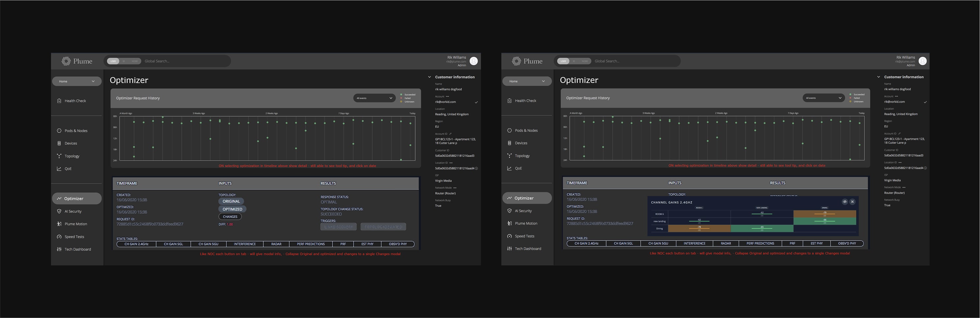Collapse Customer information in the Channel Gains popup screen
The image size is (980, 318).
(x=878, y=77)
